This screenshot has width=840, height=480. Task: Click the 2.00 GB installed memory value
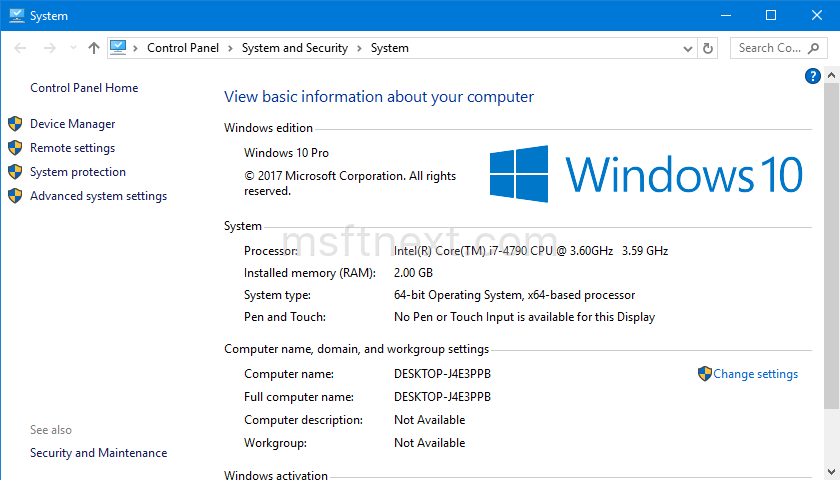tap(413, 273)
